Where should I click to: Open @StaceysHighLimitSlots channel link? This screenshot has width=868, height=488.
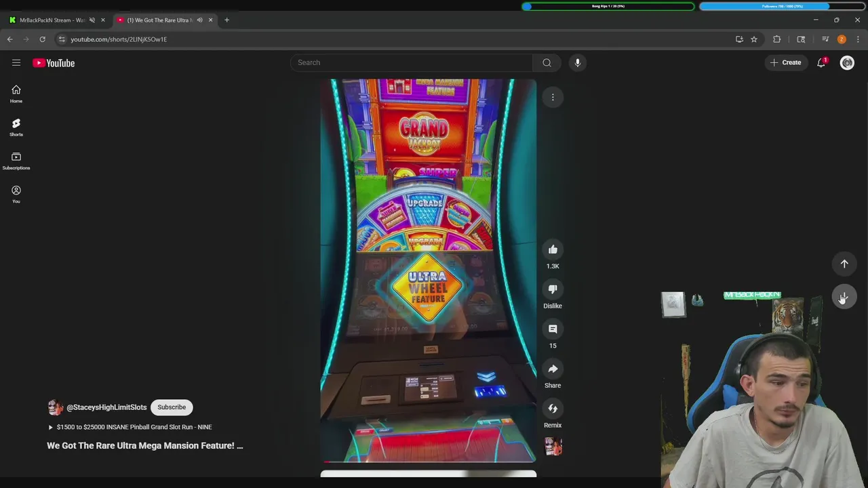tap(106, 407)
